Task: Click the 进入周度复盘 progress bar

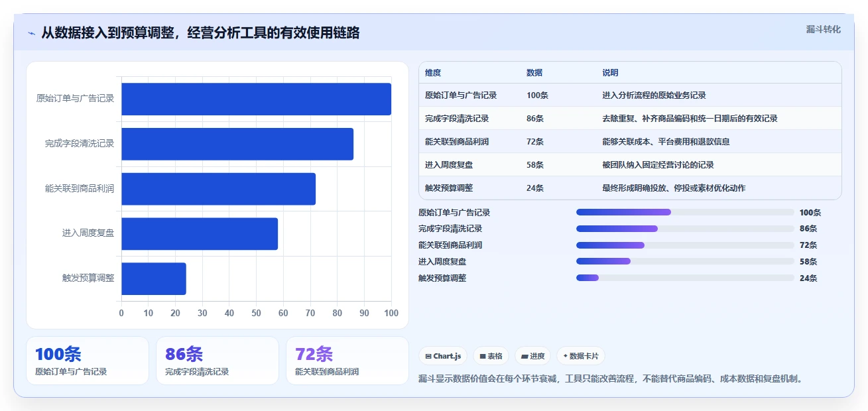Action: [685, 261]
